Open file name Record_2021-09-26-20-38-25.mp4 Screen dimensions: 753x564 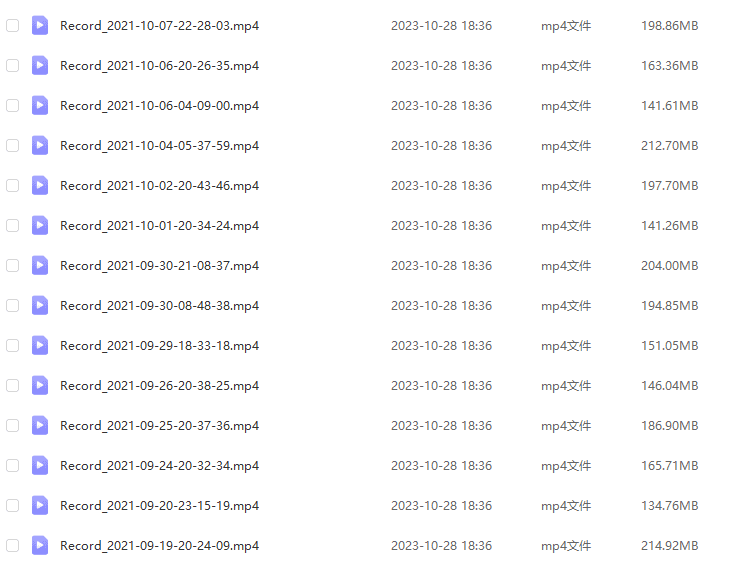159,386
